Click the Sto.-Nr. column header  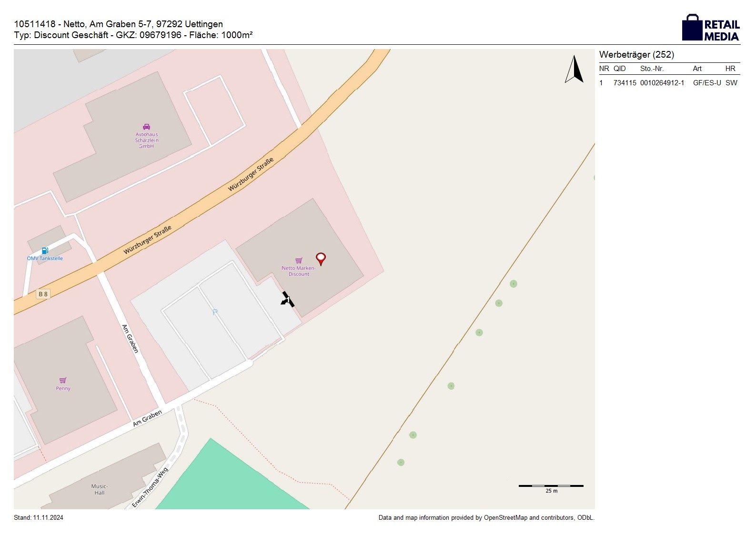click(x=652, y=69)
